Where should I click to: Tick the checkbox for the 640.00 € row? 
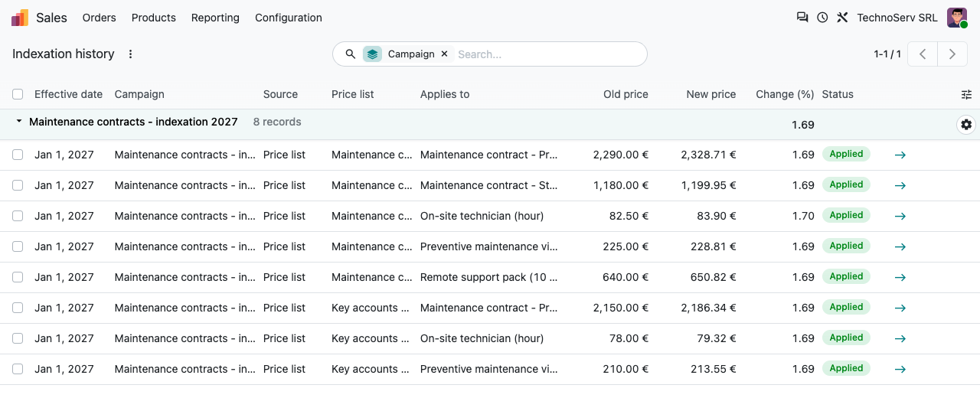(x=18, y=277)
